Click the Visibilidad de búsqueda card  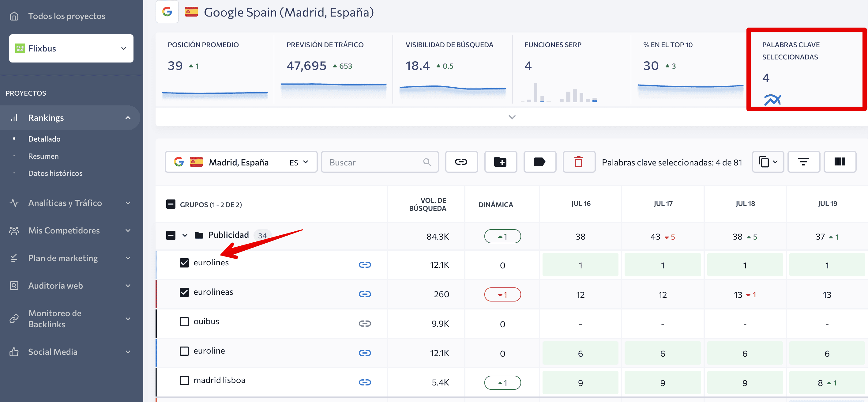point(453,69)
